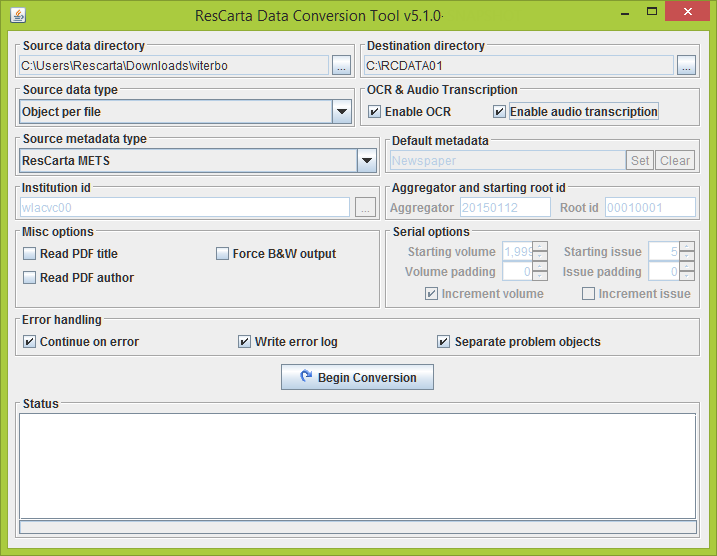Viewport: 717px width, 556px height.
Task: Click the Starting issue spinner field
Action: coord(664,251)
